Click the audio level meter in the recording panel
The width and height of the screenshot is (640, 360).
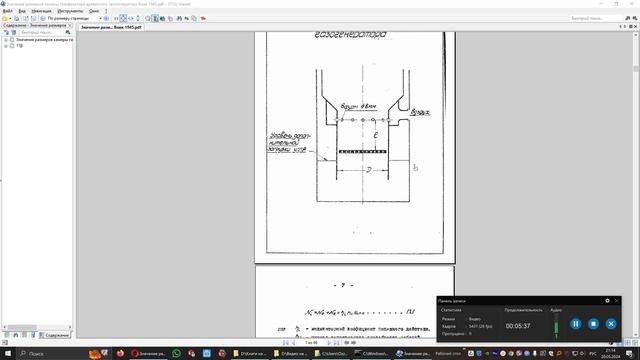coord(556,327)
